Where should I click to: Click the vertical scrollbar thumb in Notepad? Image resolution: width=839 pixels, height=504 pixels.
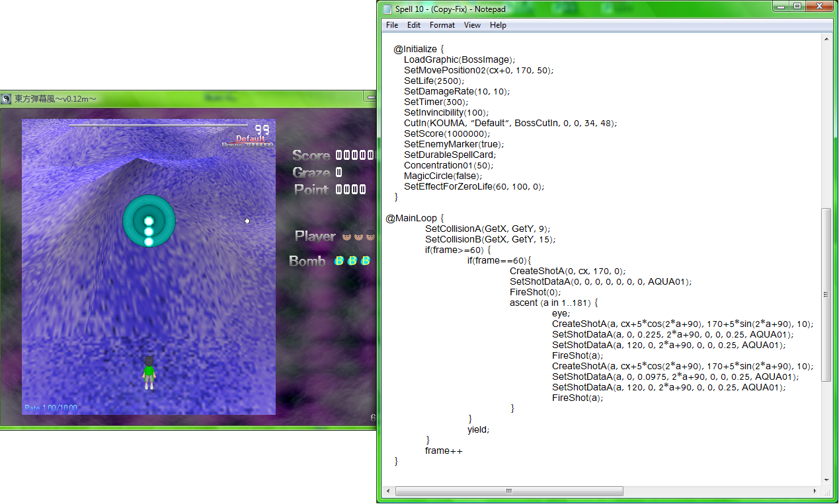click(826, 295)
